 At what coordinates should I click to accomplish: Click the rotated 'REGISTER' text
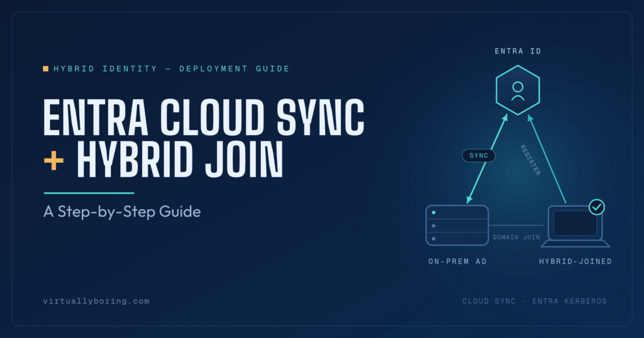click(x=530, y=160)
